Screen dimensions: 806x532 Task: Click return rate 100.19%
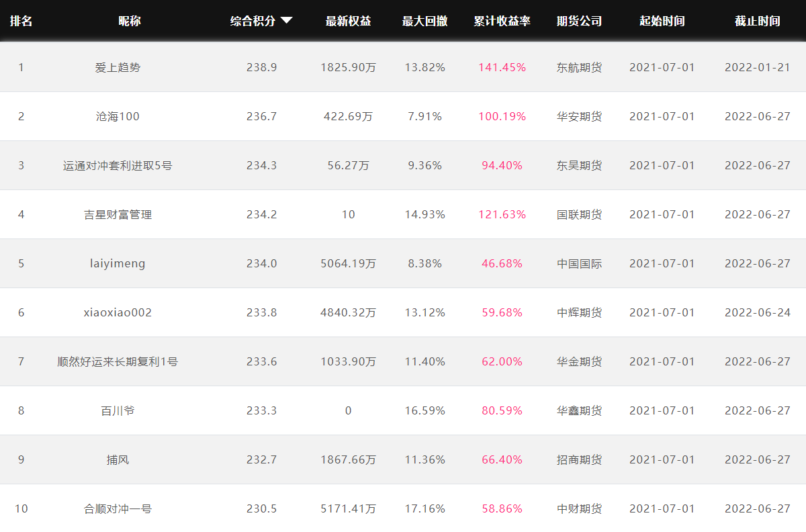point(502,116)
